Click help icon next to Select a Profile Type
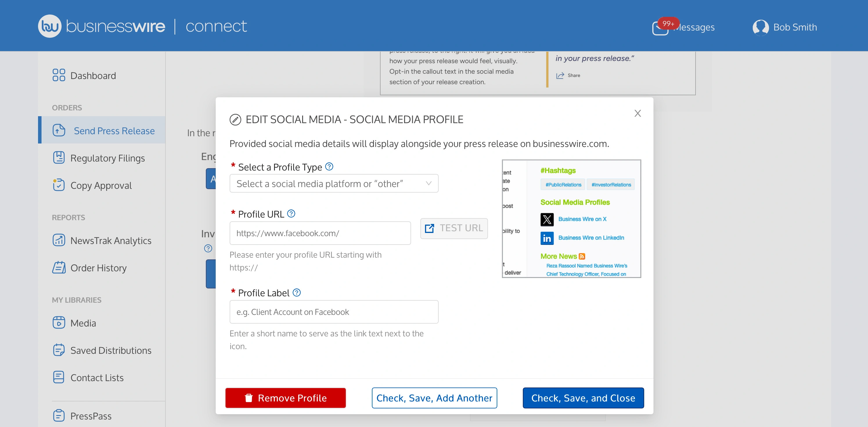 [x=329, y=167]
